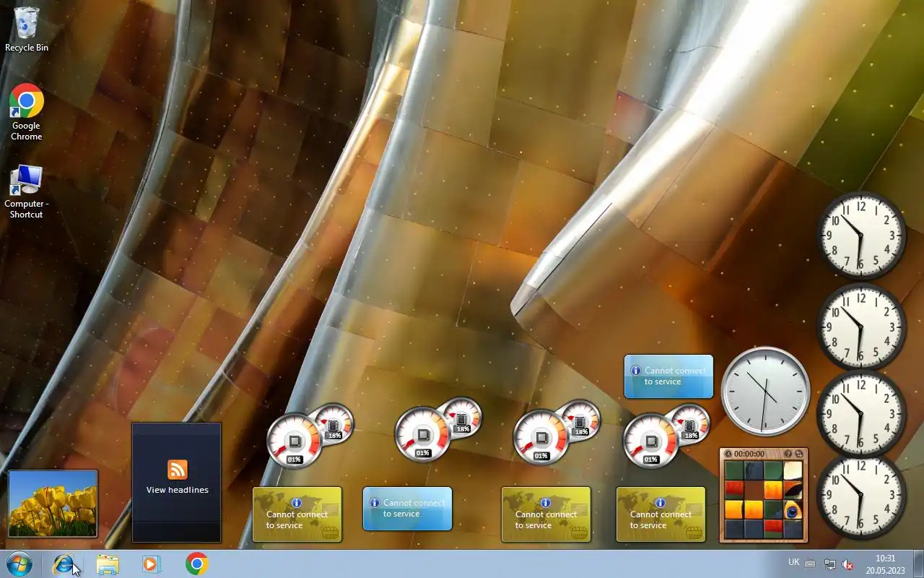Click the rightmost CPU meter gadget dial
Screen dimensions: 924x578
point(650,439)
